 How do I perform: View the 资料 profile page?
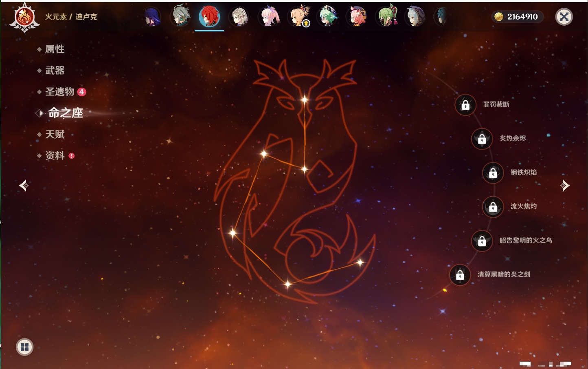point(55,155)
